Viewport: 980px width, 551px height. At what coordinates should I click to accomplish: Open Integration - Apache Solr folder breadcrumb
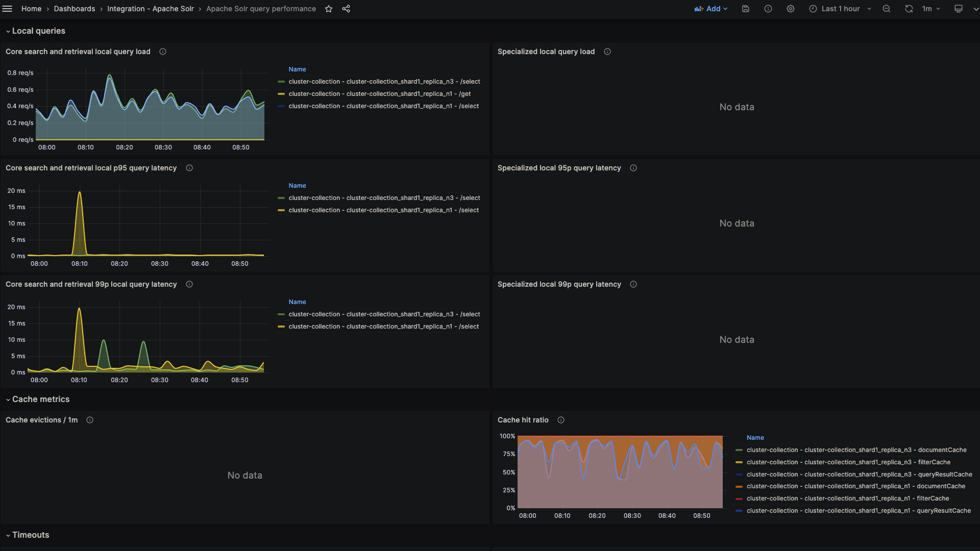(x=151, y=9)
